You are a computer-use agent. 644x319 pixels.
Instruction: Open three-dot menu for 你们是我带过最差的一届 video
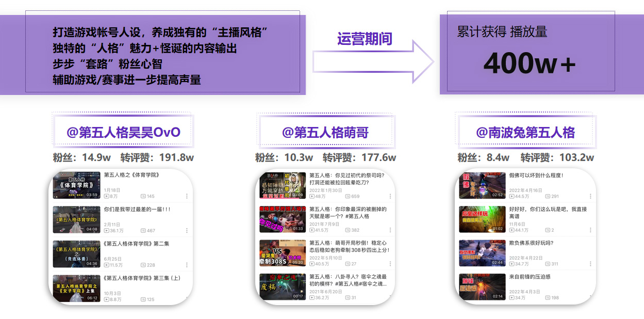click(187, 231)
